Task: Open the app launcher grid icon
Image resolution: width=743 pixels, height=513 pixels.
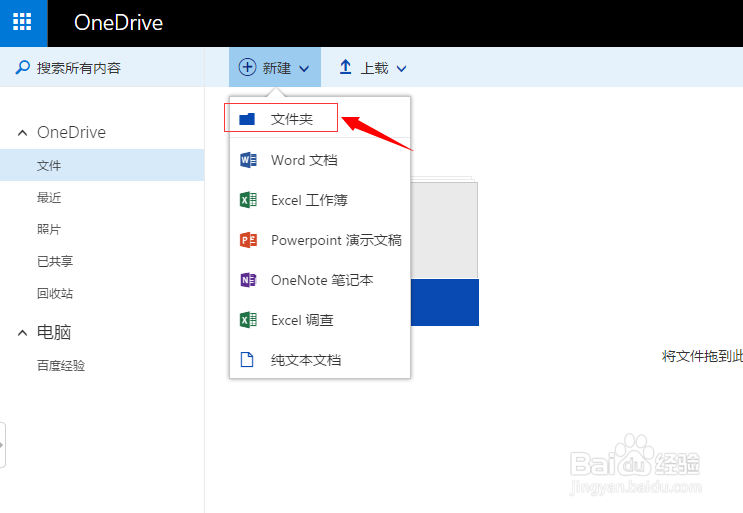Action: (22, 22)
